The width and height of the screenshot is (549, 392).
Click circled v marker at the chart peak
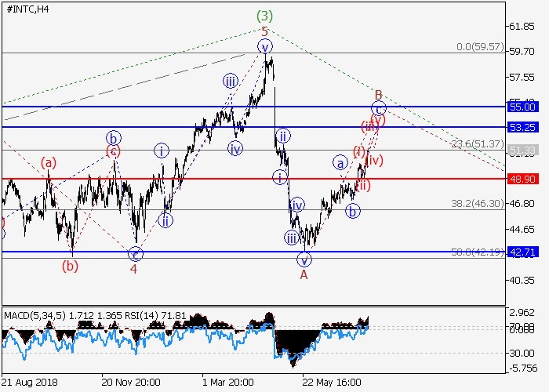click(266, 46)
